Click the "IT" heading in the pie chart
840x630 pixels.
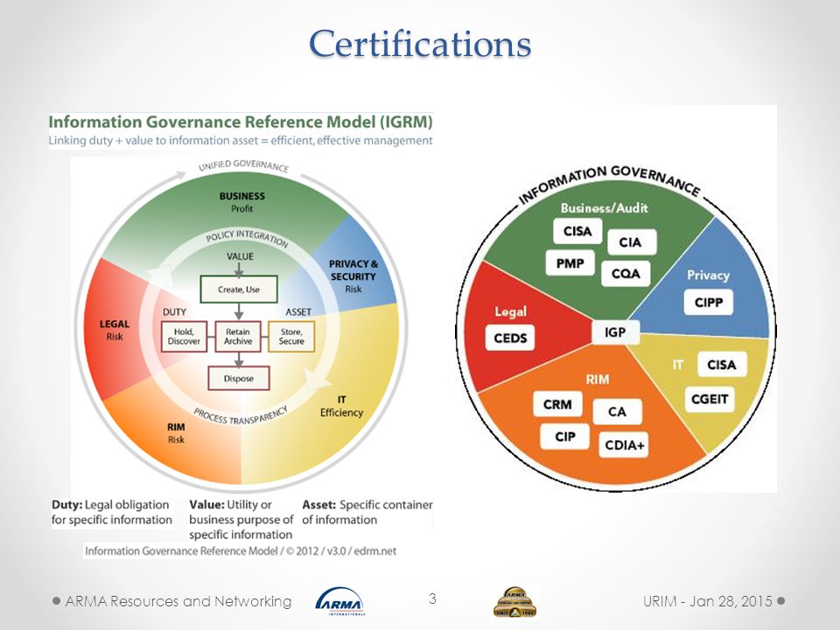[x=678, y=365]
